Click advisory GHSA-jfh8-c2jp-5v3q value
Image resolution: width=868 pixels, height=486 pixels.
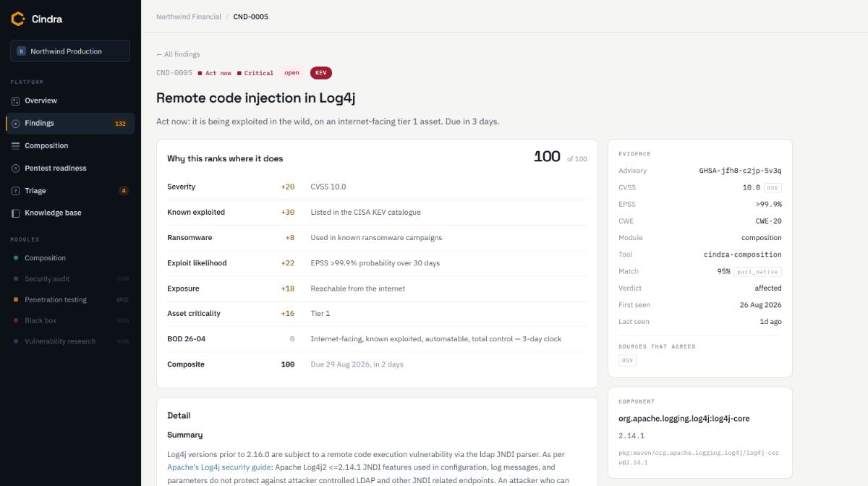(x=740, y=171)
